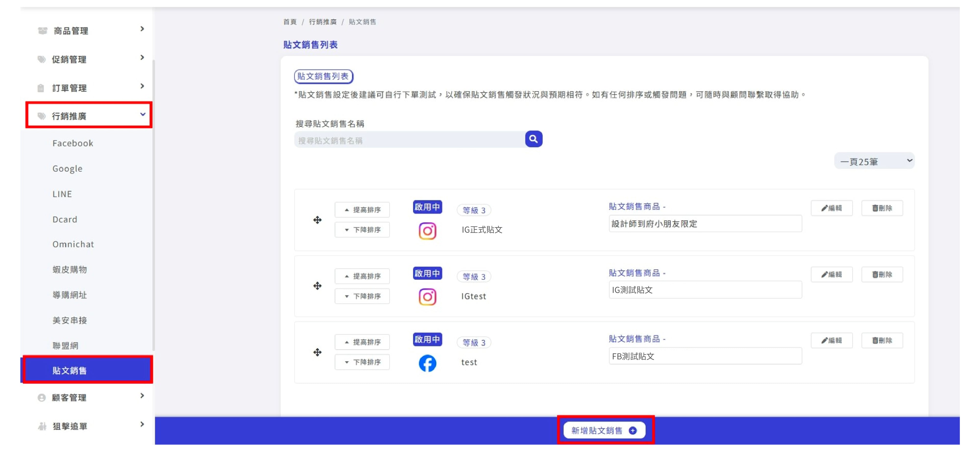
Task: Click product field 設計師到府小朋友限定
Action: click(705, 224)
